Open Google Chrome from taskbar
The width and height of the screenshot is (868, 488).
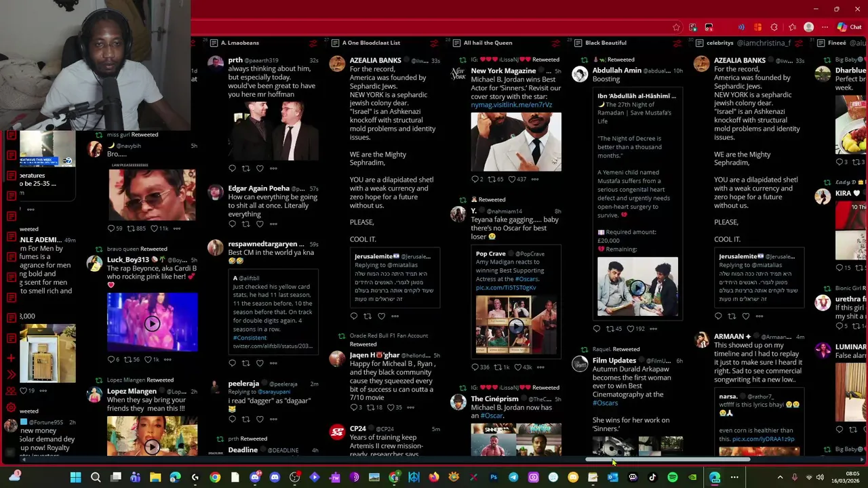215,477
